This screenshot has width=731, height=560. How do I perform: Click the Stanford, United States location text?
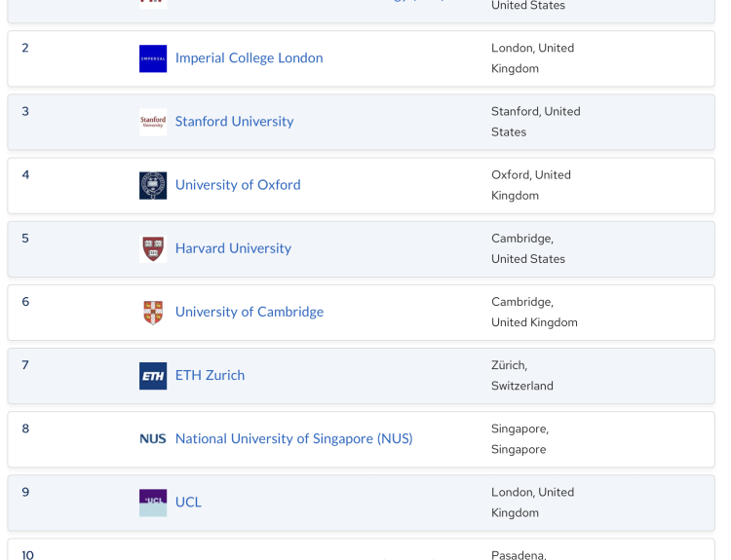[x=535, y=122]
